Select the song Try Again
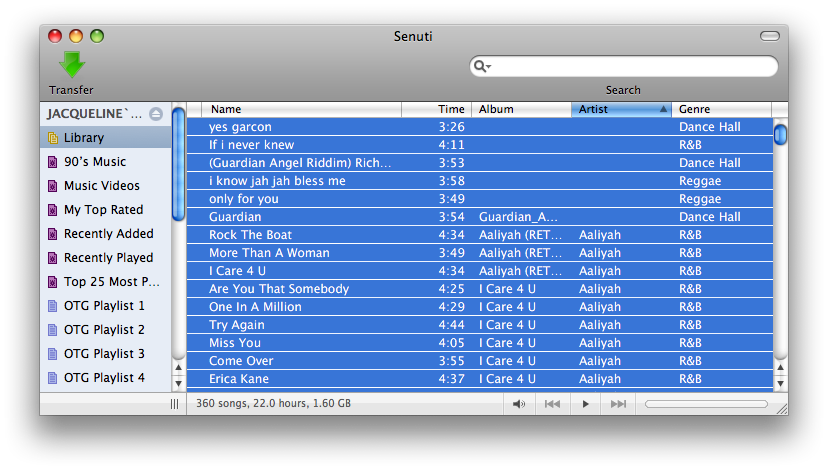 [480, 325]
